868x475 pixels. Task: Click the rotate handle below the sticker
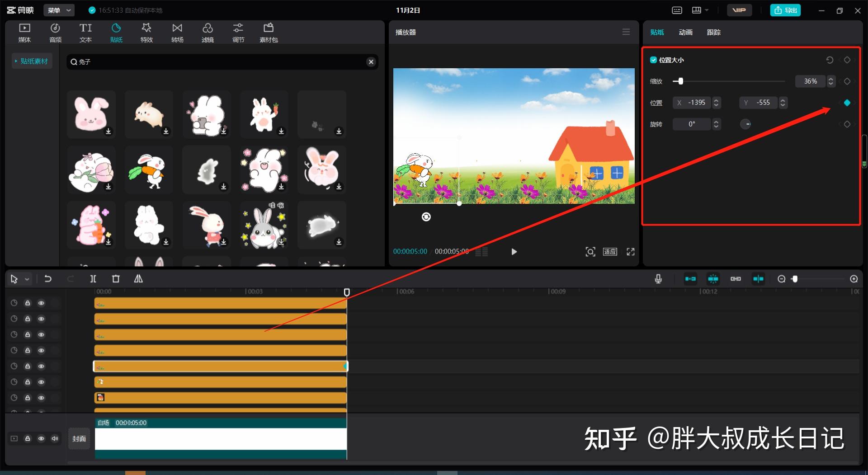426,217
